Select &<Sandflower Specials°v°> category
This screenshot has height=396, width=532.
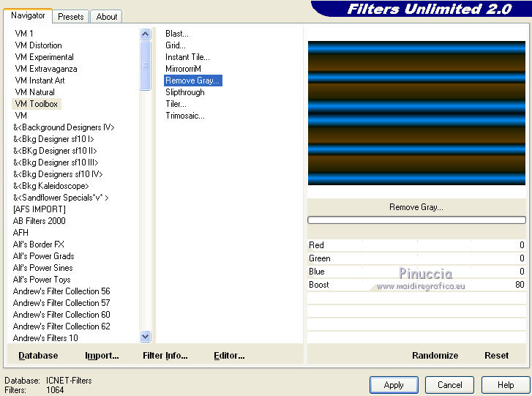tap(61, 198)
